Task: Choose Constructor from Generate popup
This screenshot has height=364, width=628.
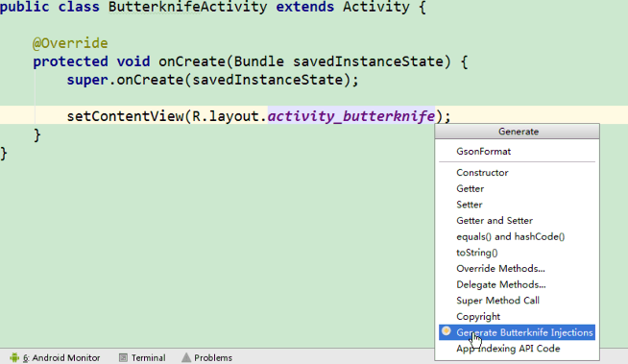Action: coord(517,173)
